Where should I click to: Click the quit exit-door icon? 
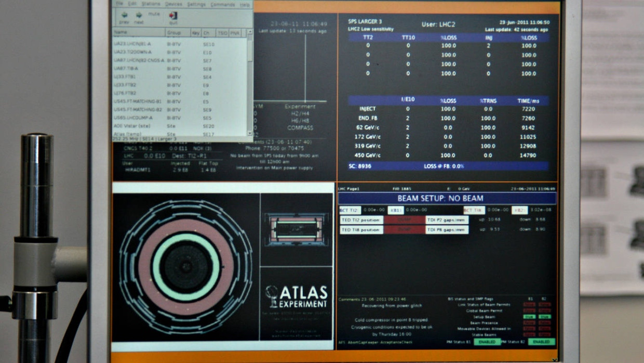tap(173, 16)
